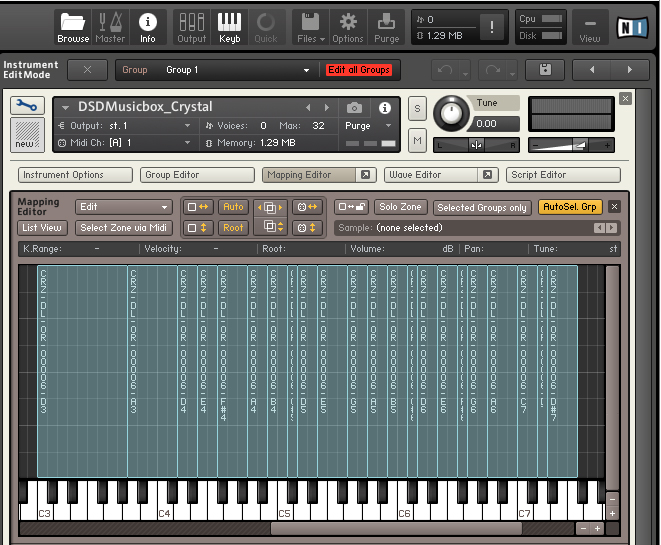Click the undo arrow
The image size is (661, 545).
pyautogui.click(x=445, y=70)
